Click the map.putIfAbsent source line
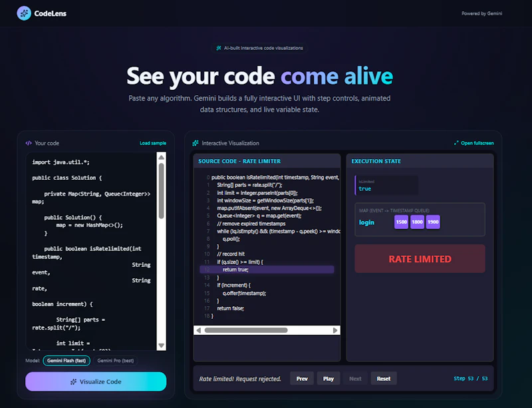The image size is (532, 408). (269, 208)
